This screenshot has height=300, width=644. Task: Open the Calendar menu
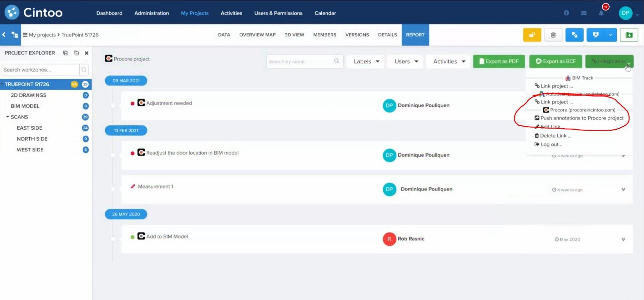click(x=325, y=13)
